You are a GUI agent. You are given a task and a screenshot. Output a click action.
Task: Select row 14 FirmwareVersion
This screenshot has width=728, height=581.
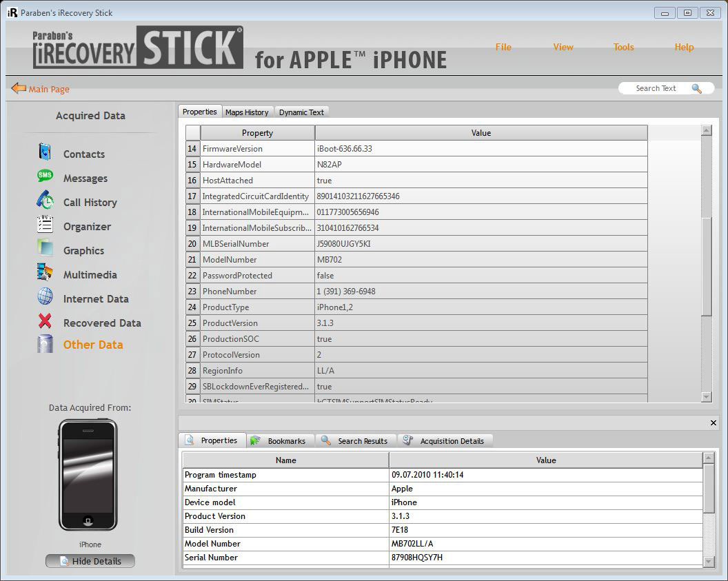point(416,148)
